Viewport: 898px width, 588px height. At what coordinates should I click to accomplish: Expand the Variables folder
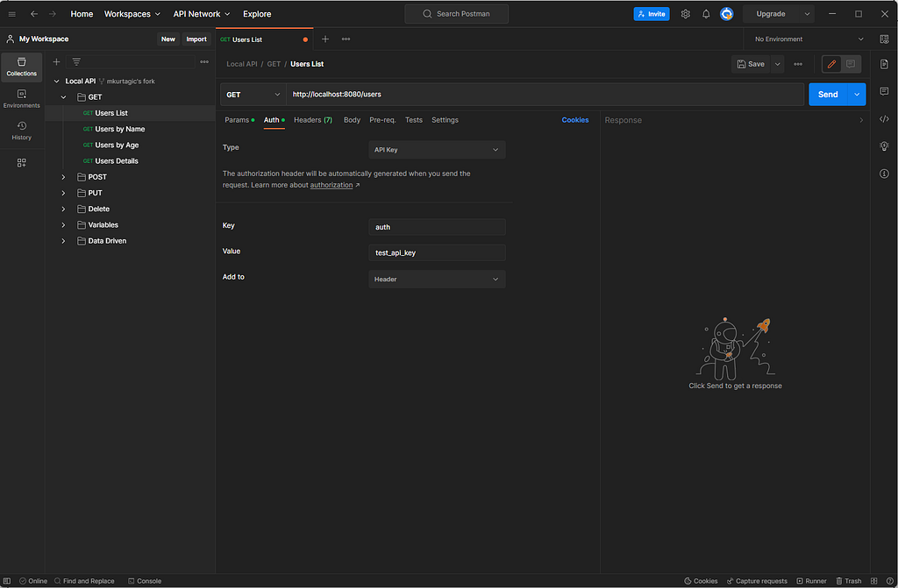click(x=63, y=225)
